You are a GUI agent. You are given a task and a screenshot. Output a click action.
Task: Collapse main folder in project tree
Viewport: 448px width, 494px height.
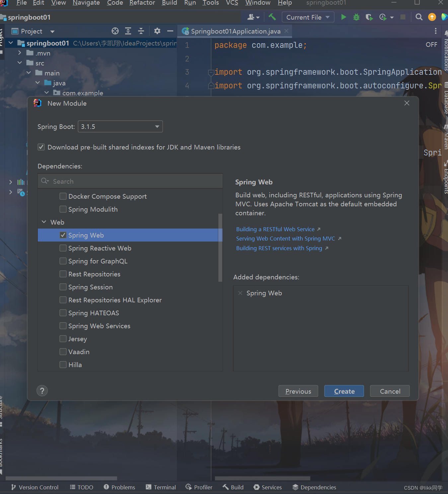click(x=29, y=73)
